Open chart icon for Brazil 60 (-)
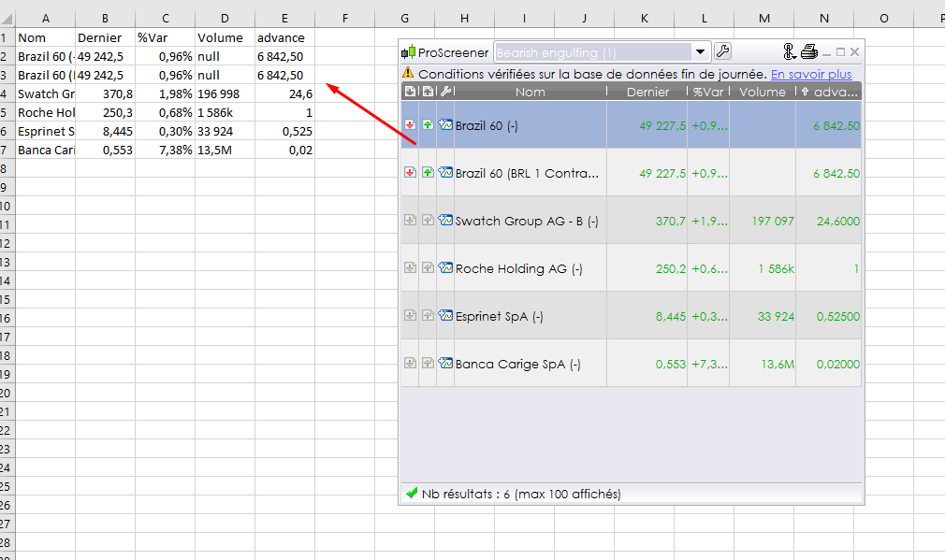945x560 pixels. point(445,124)
